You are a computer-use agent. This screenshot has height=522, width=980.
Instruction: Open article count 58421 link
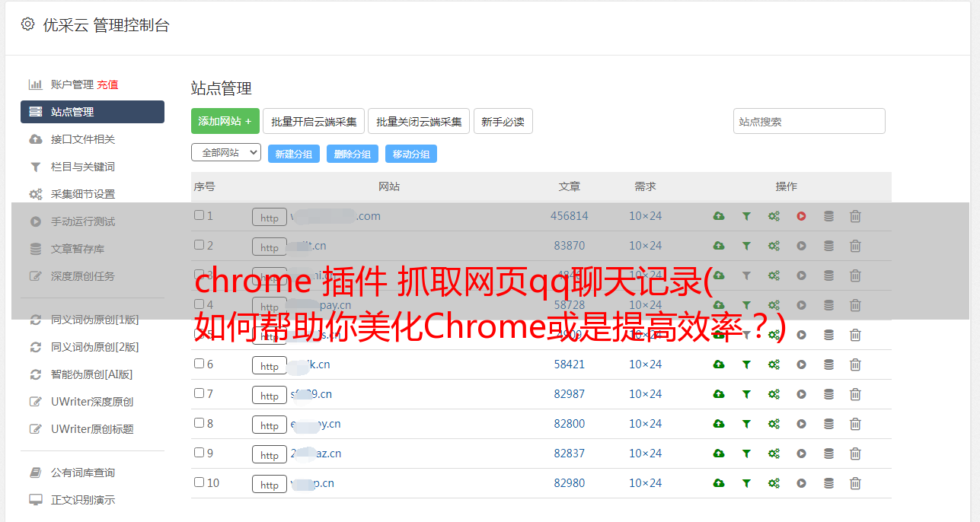pyautogui.click(x=570, y=364)
